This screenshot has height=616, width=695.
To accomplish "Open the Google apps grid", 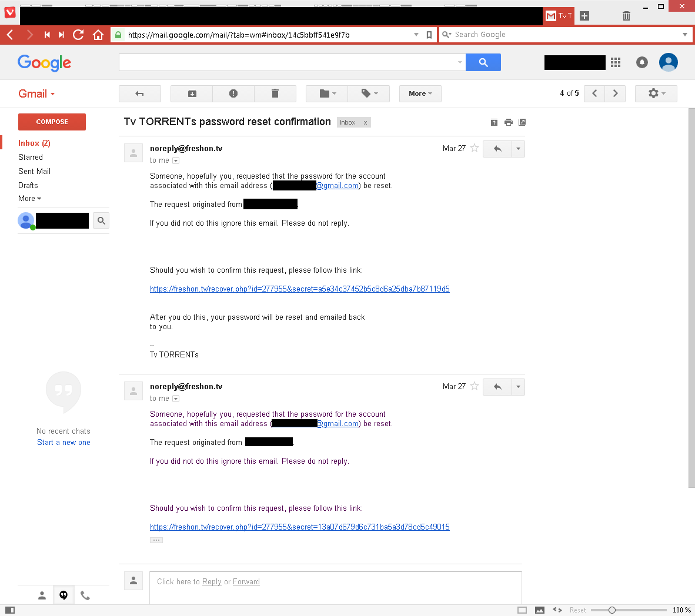I will click(x=615, y=62).
